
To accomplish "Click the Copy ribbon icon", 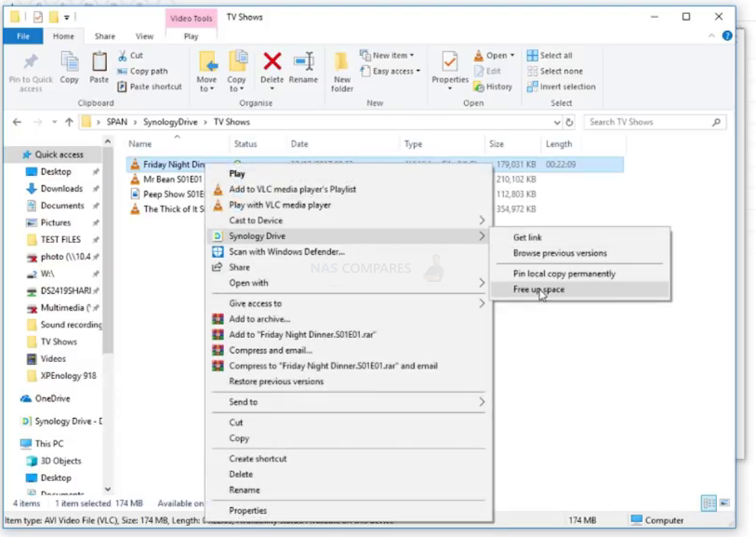I will click(70, 61).
